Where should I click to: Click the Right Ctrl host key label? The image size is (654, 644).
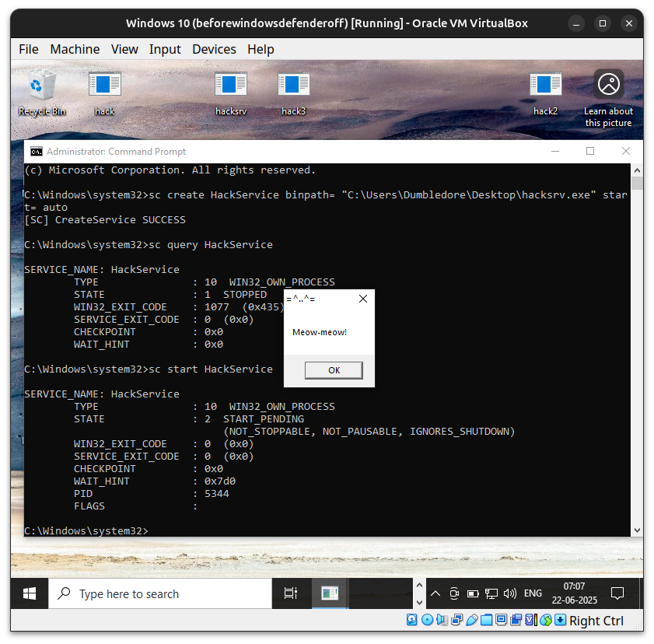point(596,621)
